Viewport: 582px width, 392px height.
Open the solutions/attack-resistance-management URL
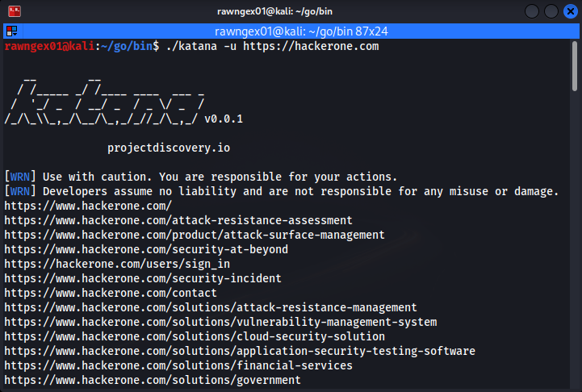point(211,307)
